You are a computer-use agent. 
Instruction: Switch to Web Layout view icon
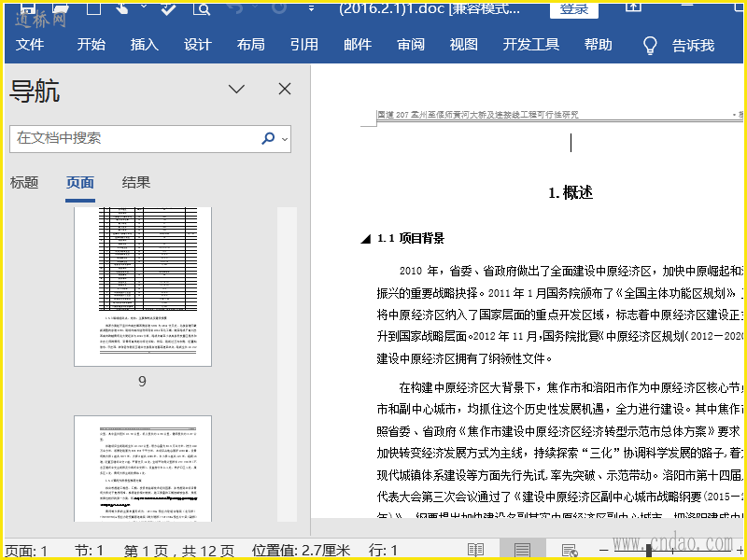(569, 551)
